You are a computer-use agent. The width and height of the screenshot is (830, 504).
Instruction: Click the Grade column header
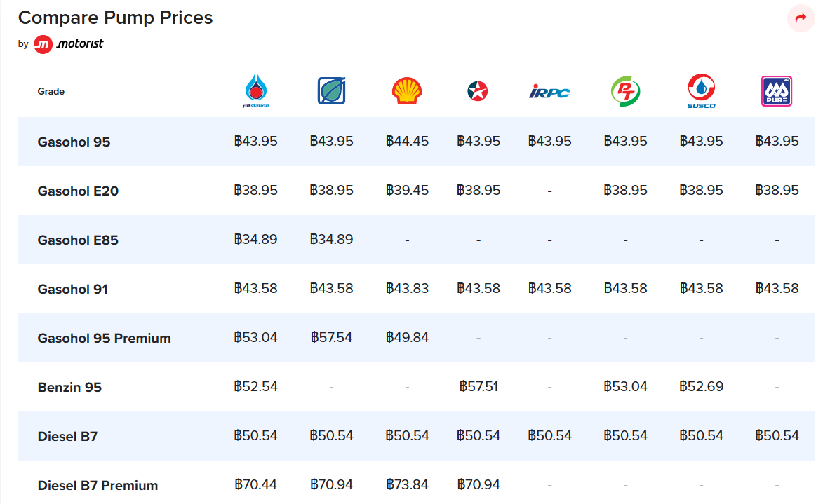click(x=51, y=92)
